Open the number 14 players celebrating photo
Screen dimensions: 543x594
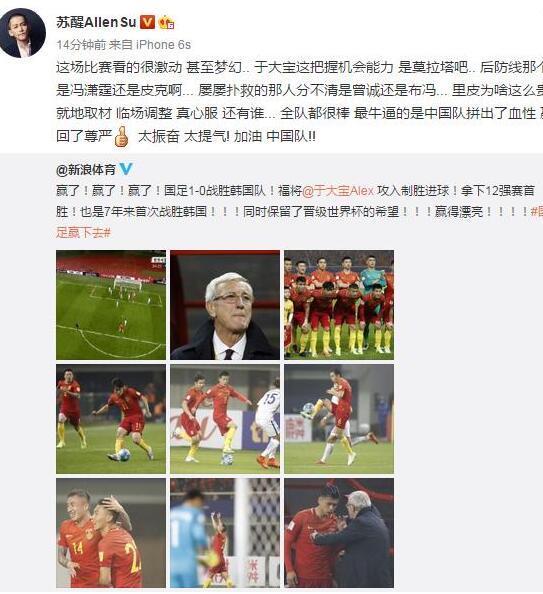click(111, 533)
